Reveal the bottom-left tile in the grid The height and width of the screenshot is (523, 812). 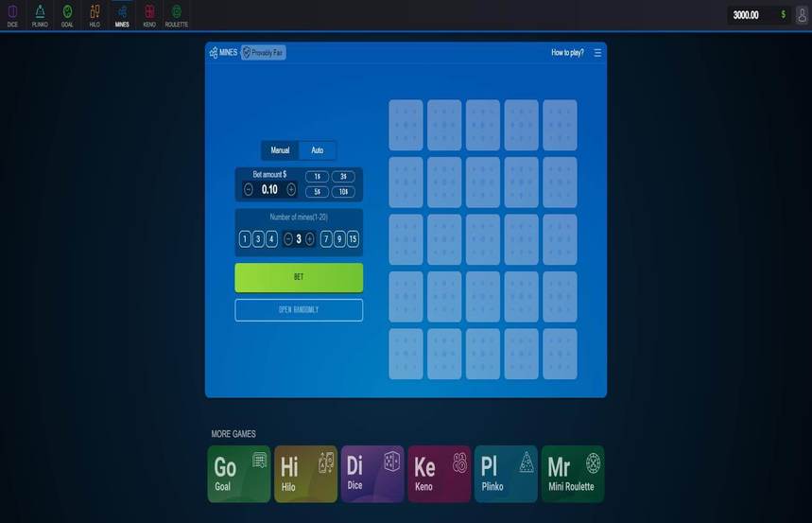tap(406, 354)
